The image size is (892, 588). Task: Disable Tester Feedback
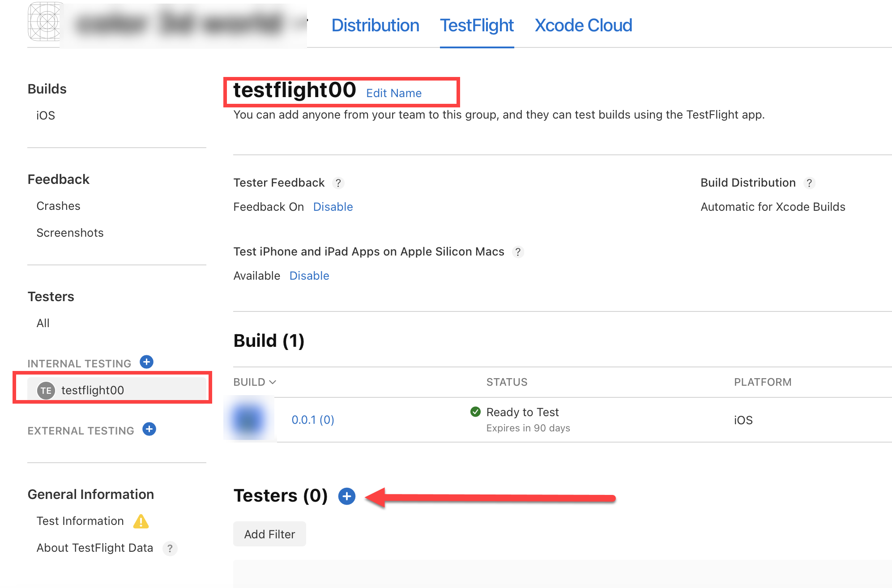click(333, 207)
